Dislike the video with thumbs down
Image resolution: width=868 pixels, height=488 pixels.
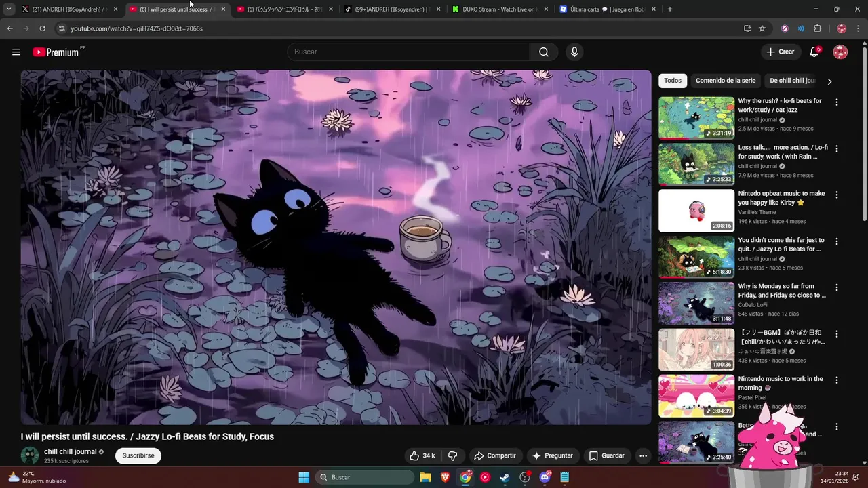pyautogui.click(x=453, y=455)
